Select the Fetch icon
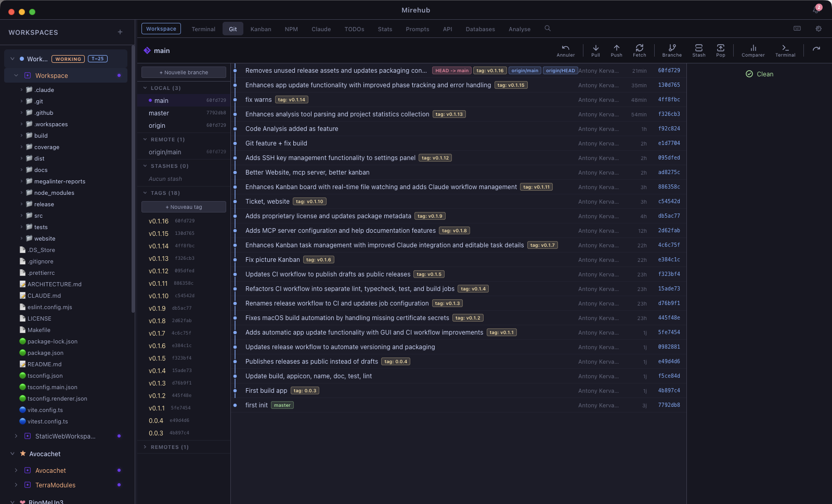 [x=640, y=50]
